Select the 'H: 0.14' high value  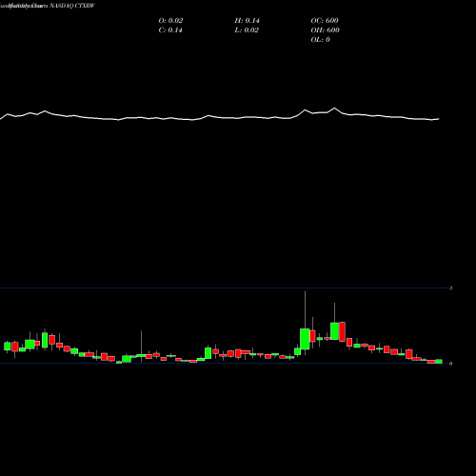(x=248, y=21)
